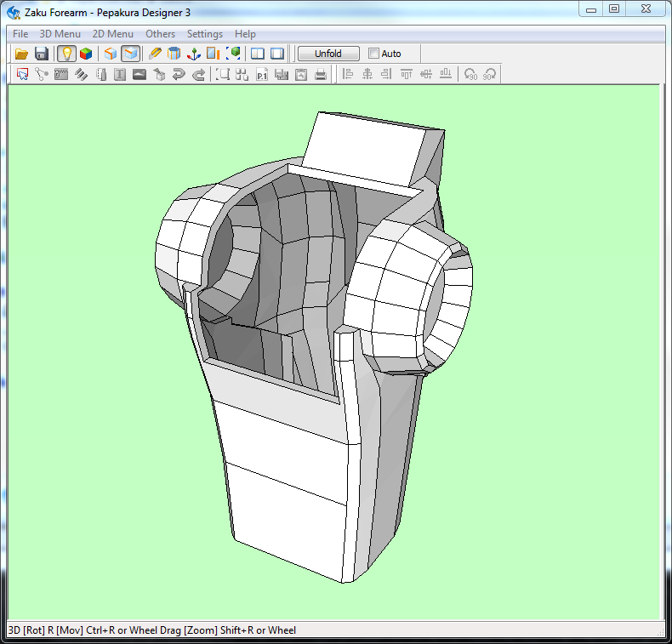672x644 pixels.
Task: Click the printer icon
Action: [321, 75]
